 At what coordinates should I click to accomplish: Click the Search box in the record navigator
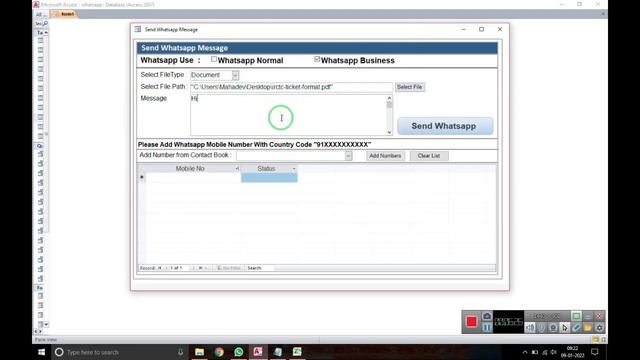coord(260,268)
